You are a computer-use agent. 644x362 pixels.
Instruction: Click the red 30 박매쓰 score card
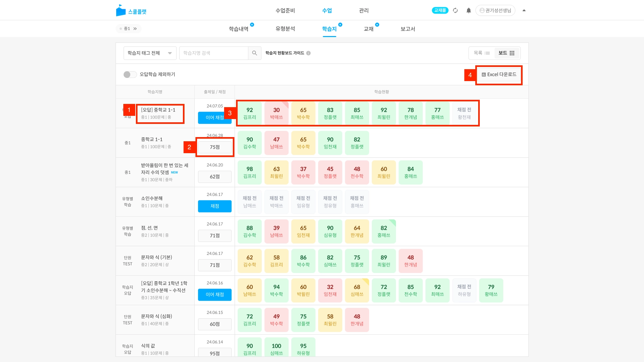click(276, 113)
